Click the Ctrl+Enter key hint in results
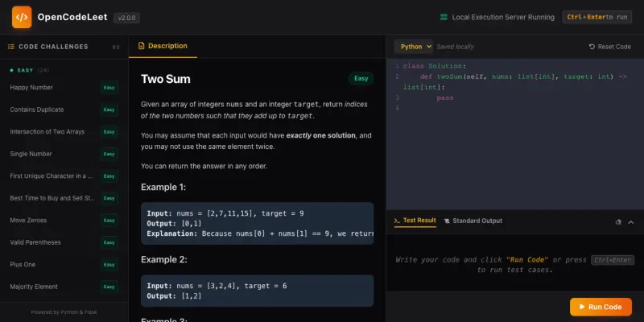644x322 pixels. point(613,260)
